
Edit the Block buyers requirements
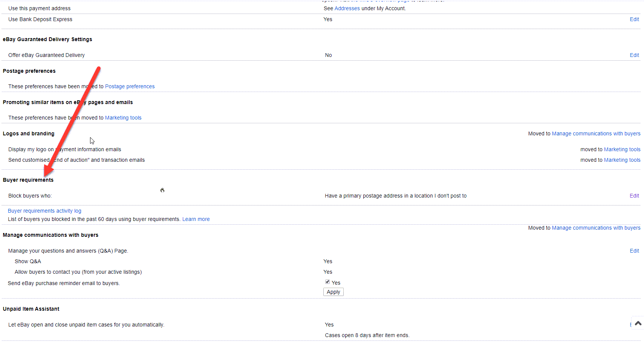coord(634,196)
